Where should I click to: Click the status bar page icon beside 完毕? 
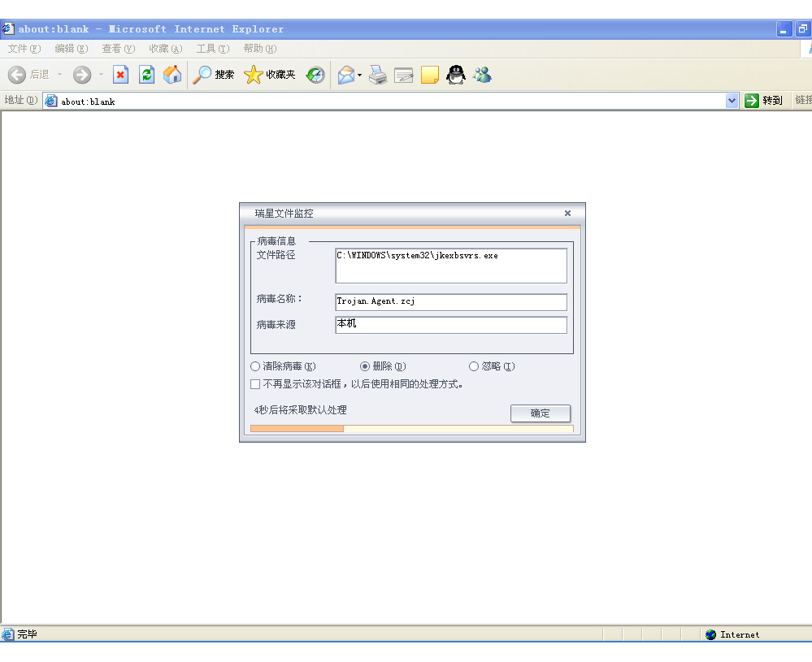7,634
